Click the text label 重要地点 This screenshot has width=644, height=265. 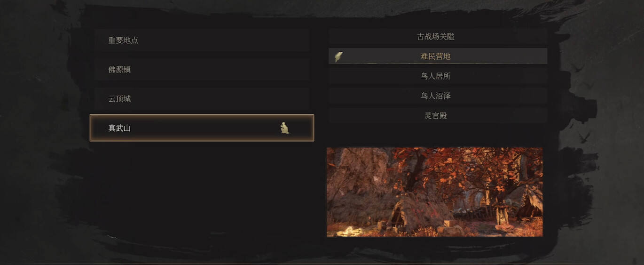point(123,40)
